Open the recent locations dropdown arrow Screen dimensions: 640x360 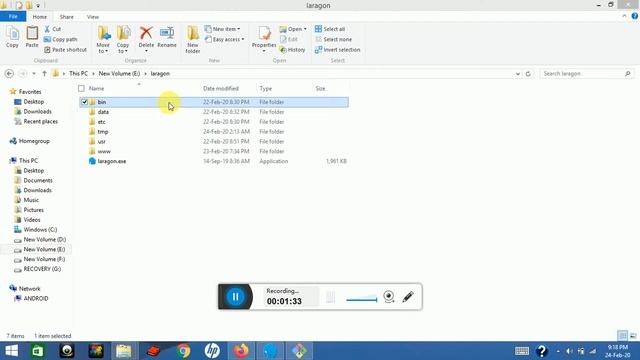[34, 73]
